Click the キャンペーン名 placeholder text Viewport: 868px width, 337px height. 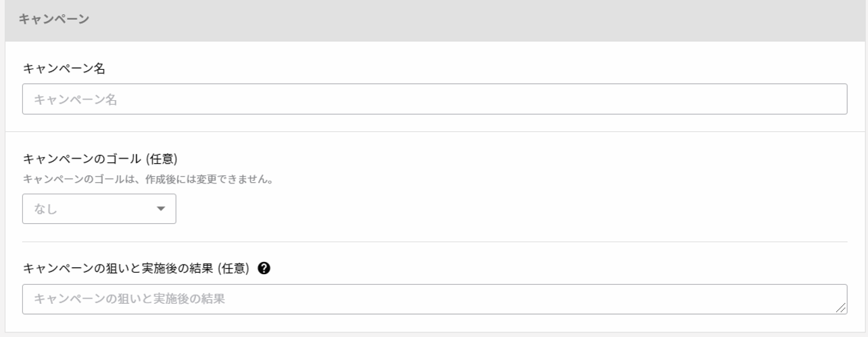(x=76, y=100)
